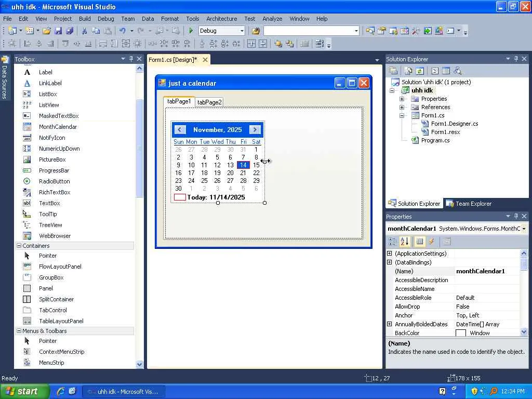This screenshot has height=399, width=532.
Task: Select day 21 in the calendar
Action: click(x=243, y=173)
